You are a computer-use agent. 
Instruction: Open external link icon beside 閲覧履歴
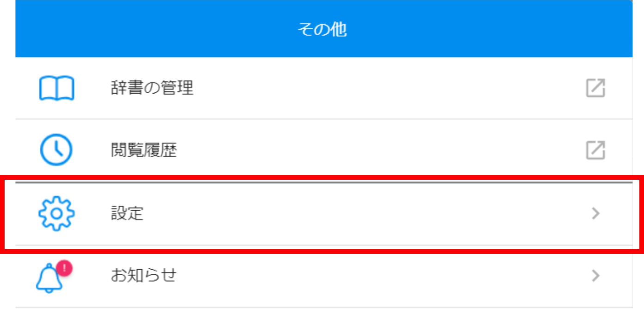coord(595,150)
